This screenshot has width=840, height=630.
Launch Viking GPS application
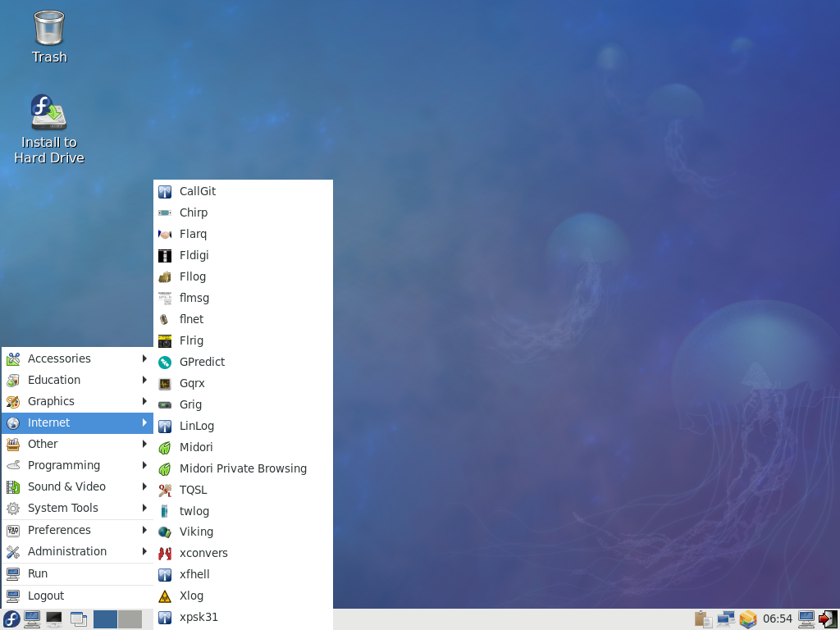click(243, 532)
